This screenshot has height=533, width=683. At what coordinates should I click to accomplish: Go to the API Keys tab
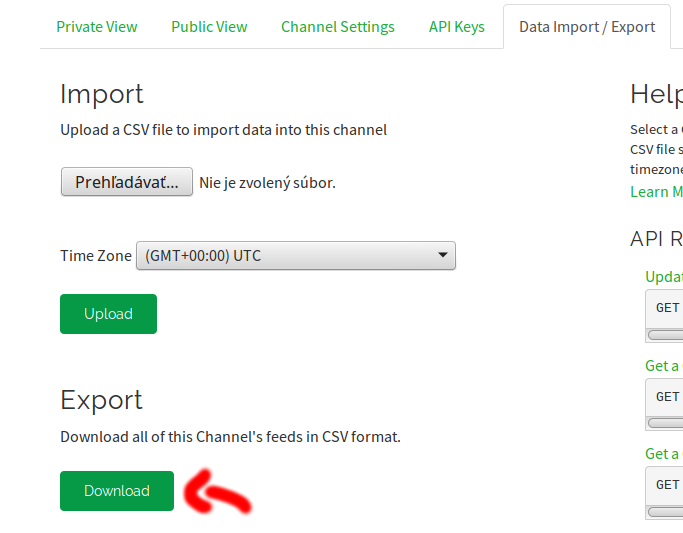click(x=456, y=27)
